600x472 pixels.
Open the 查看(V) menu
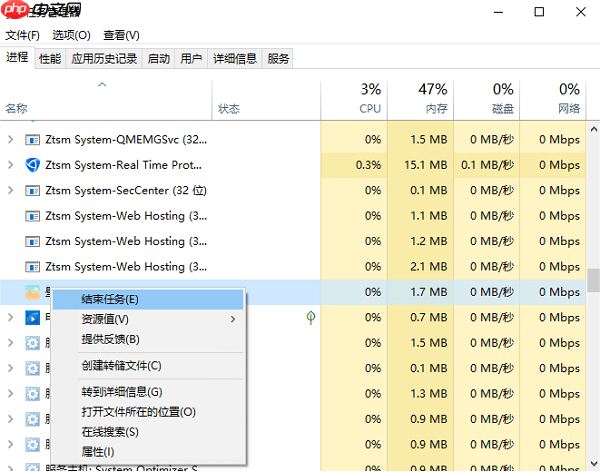tap(121, 36)
